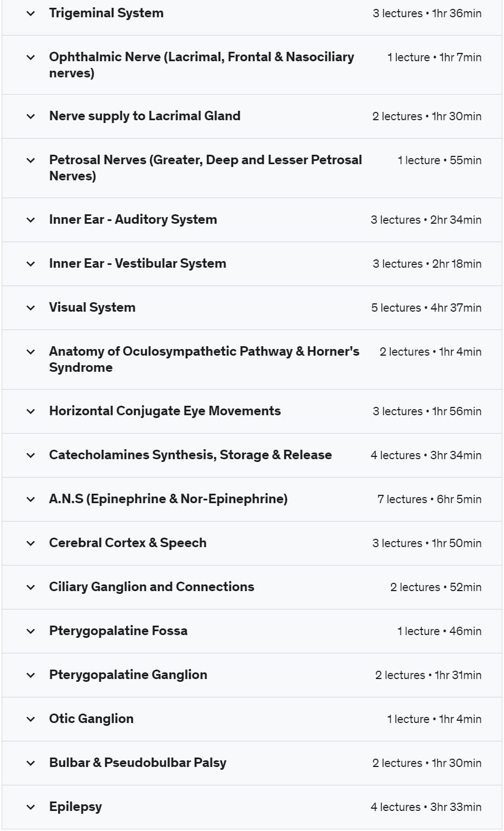Click the '4 lectures • 3hr 33min' text
This screenshot has height=831, width=504.
point(426,807)
